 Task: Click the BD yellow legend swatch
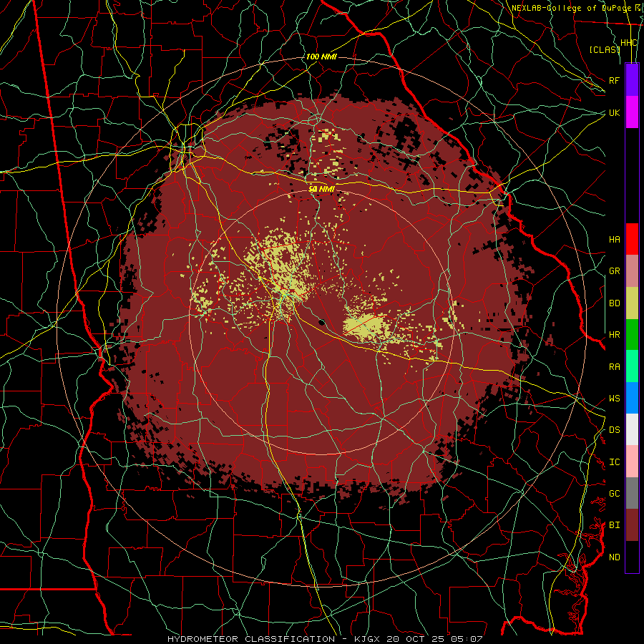632,303
